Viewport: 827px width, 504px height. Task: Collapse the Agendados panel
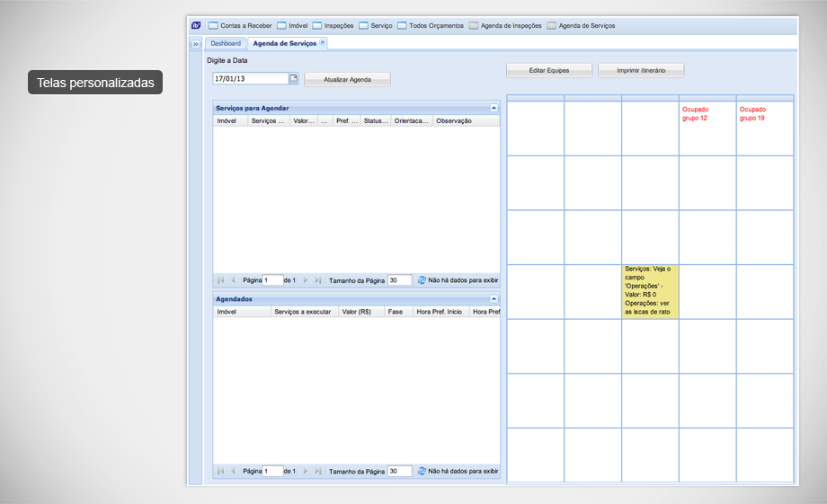coord(494,298)
